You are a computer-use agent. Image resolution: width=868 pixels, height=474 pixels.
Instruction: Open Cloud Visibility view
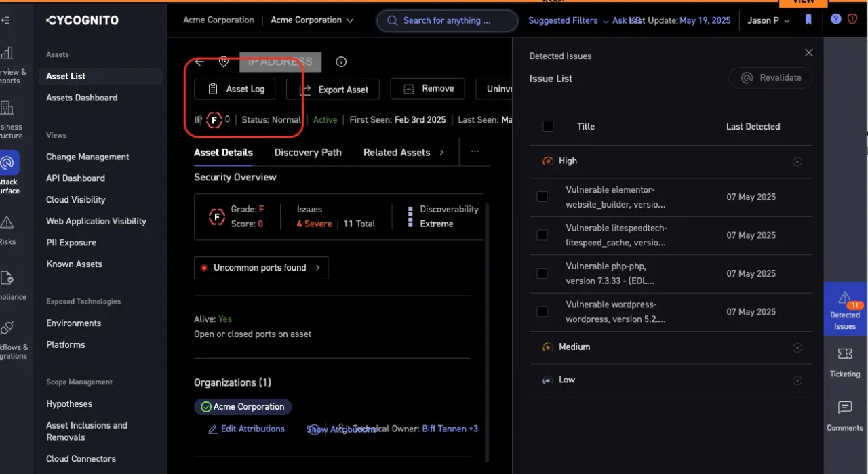coord(76,200)
